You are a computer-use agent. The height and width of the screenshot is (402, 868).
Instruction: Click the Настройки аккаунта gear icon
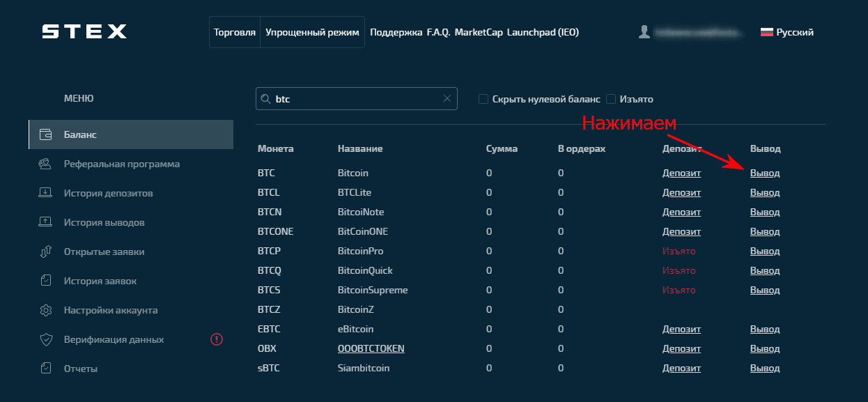tap(46, 310)
